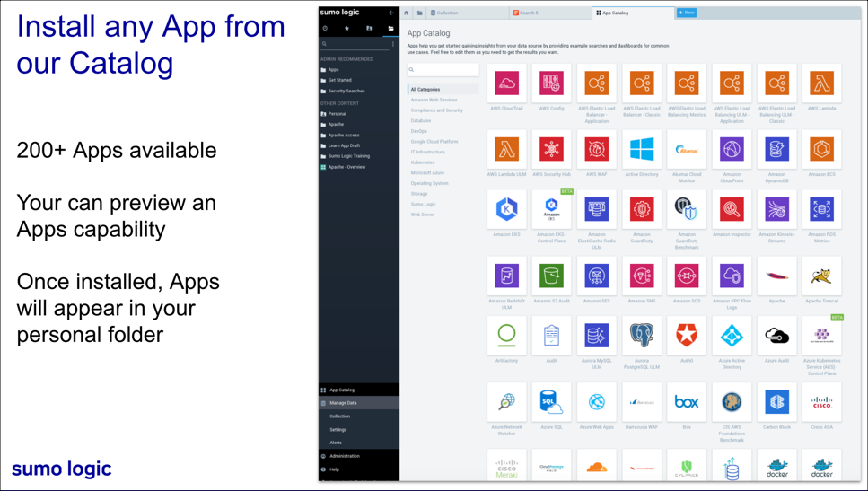Expand the Manage Data section
The image size is (868, 491).
coord(343,403)
